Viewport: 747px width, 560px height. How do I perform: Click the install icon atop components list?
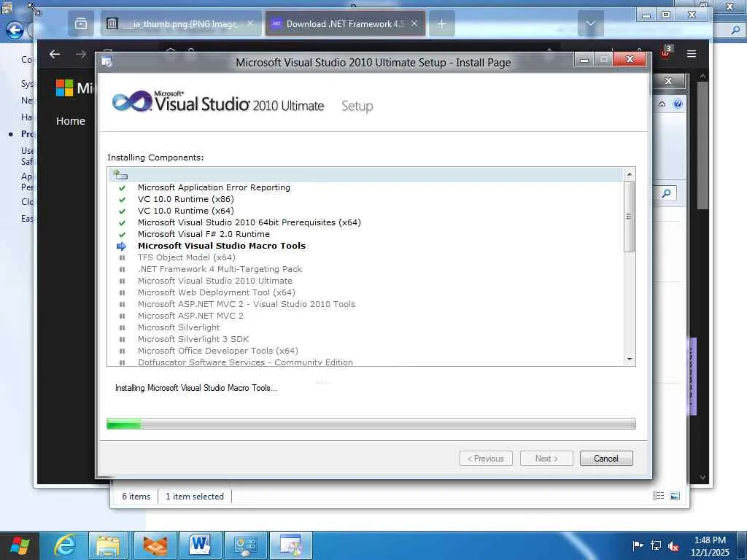[x=120, y=175]
